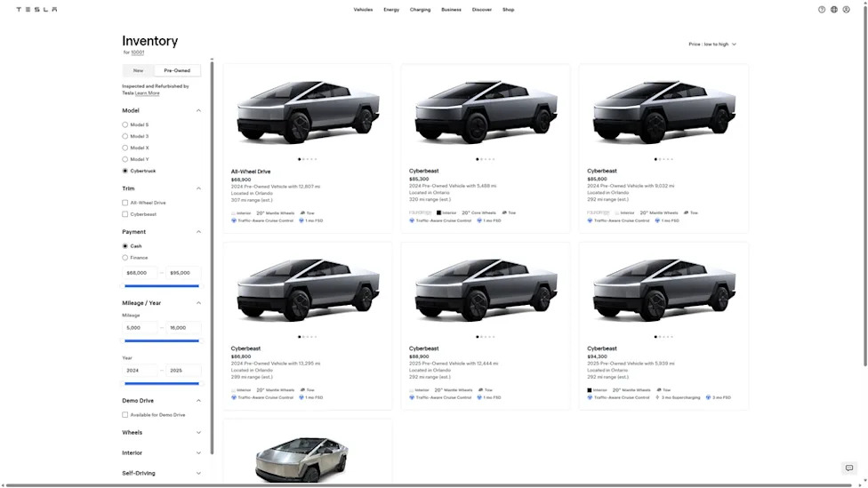The image size is (868, 488).
Task: Switch to New inventory tab
Action: (139, 71)
